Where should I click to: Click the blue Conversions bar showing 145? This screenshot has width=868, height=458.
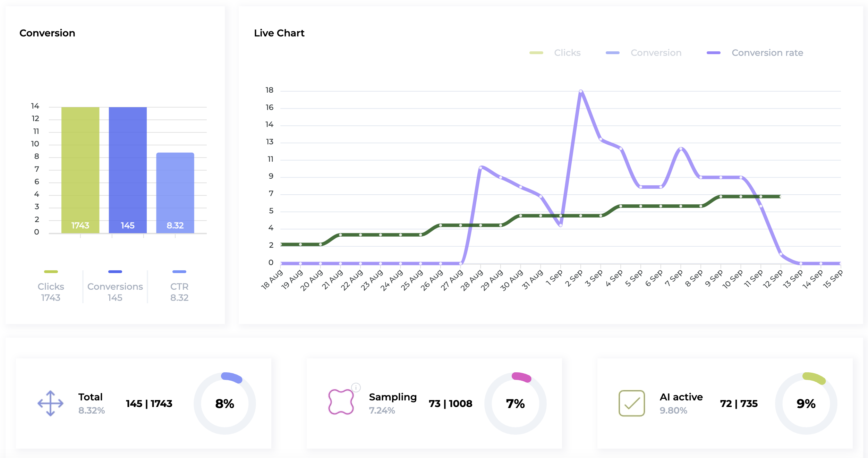point(128,170)
